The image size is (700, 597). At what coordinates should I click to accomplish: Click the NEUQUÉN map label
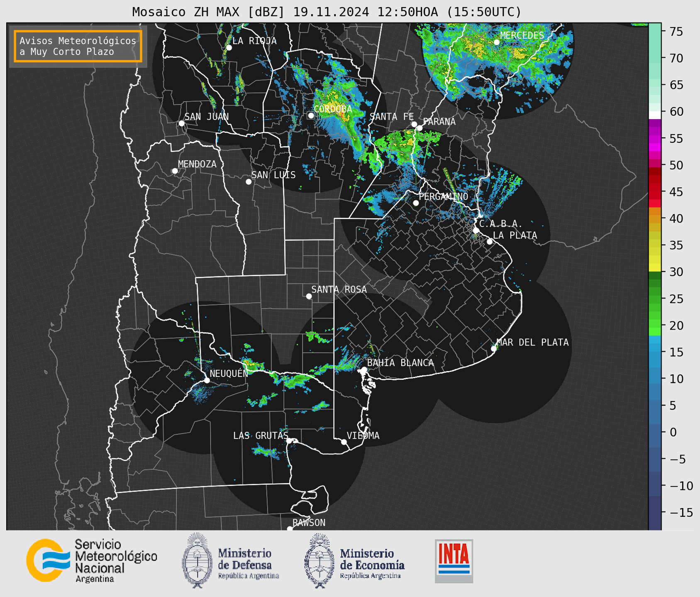tap(229, 373)
